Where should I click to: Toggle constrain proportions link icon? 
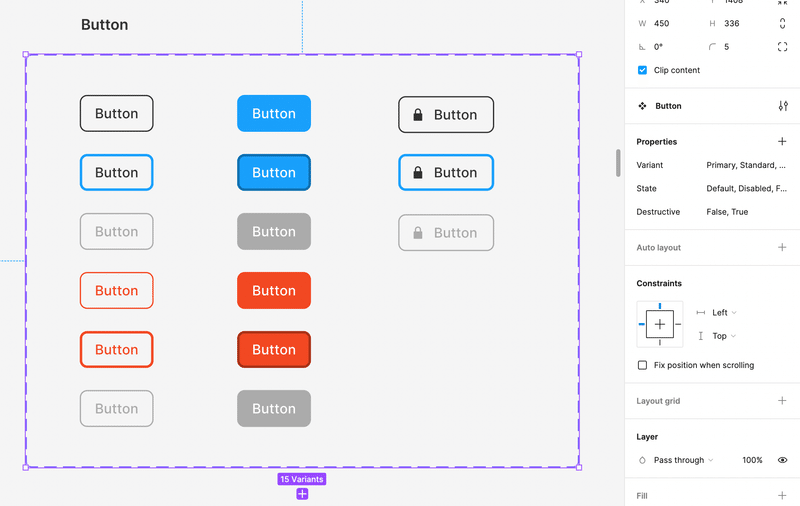[x=782, y=23]
